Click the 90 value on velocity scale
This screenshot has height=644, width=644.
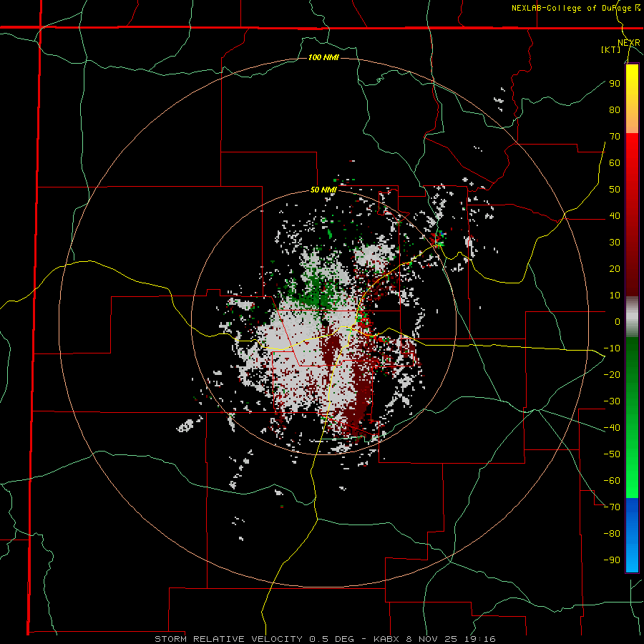tap(615, 84)
